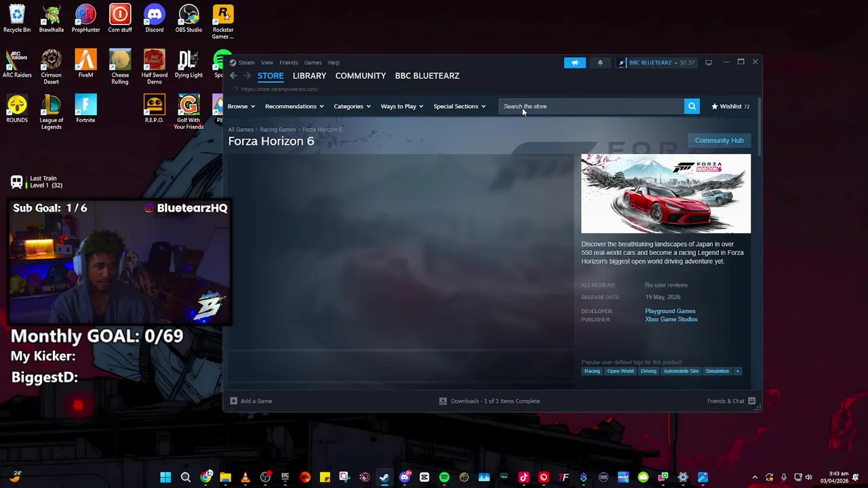
Task: Open the Friends menu
Action: click(x=288, y=62)
